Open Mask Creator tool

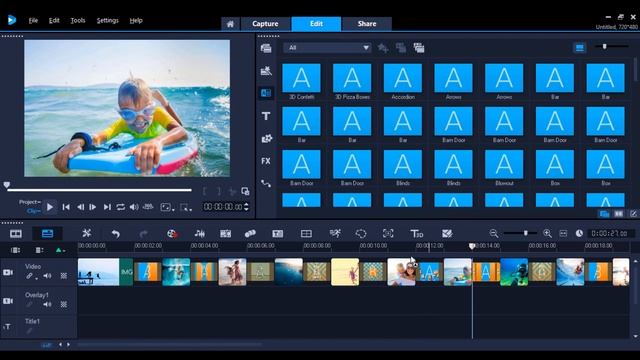tap(361, 233)
